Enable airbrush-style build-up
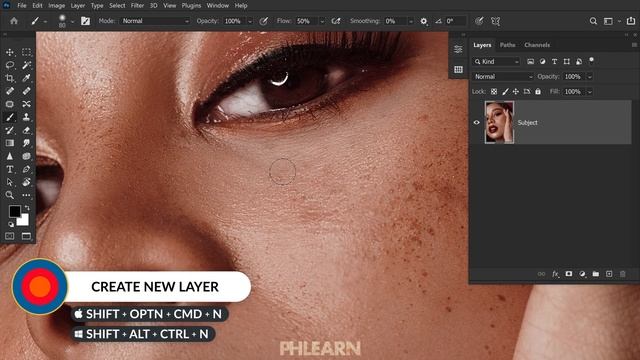Viewport: 640px width, 360px height. (336, 21)
